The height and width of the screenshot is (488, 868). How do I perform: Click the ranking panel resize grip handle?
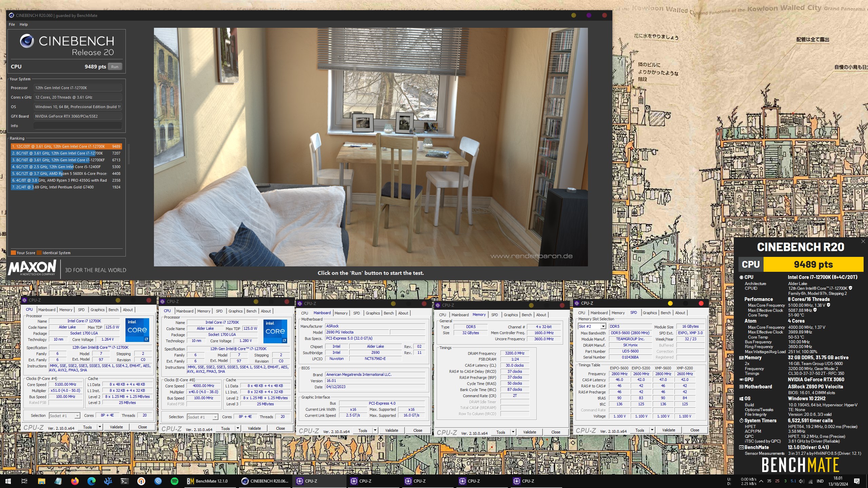[129, 154]
